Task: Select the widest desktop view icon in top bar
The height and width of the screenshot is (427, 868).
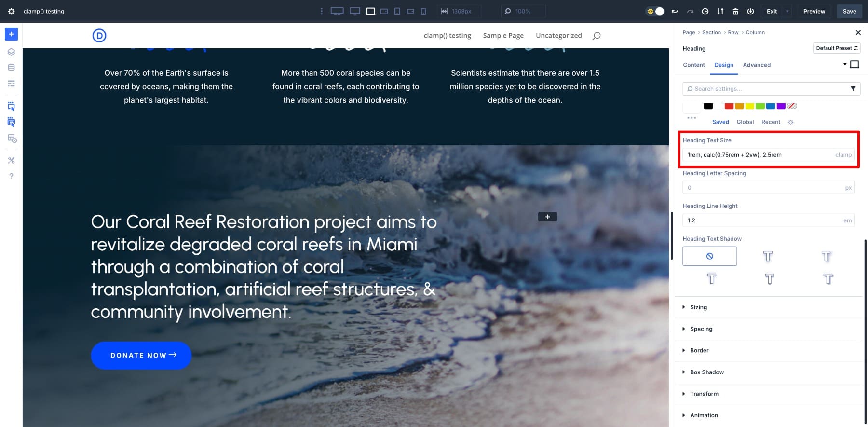Action: point(337,11)
